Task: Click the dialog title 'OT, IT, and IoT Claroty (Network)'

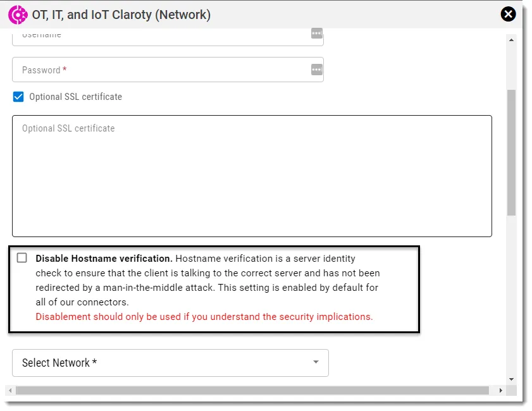Action: 121,15
